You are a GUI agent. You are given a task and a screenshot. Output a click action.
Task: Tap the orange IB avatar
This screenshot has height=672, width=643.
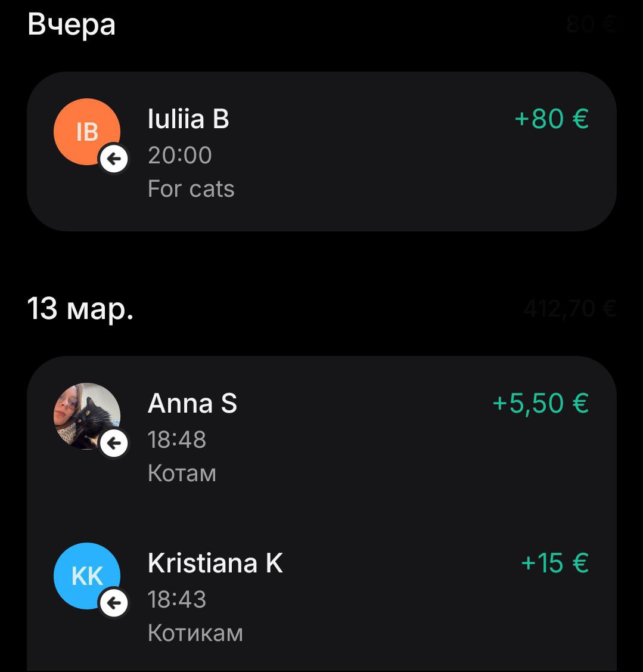coord(83,129)
